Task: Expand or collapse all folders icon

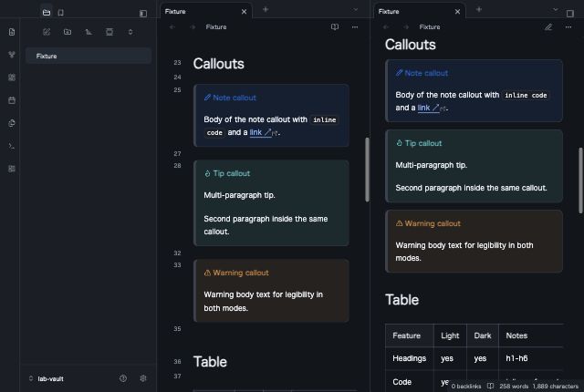Action: [x=130, y=32]
